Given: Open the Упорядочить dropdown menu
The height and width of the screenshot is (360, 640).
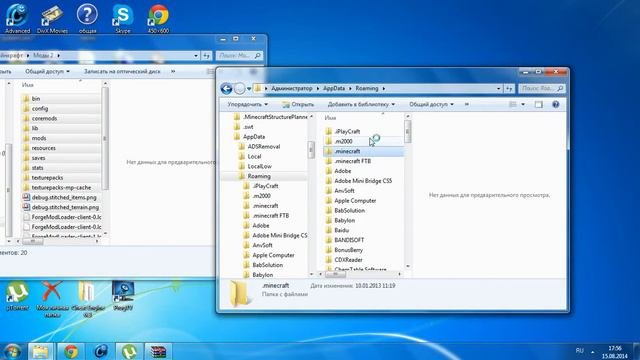Looking at the screenshot, I should coord(247,104).
